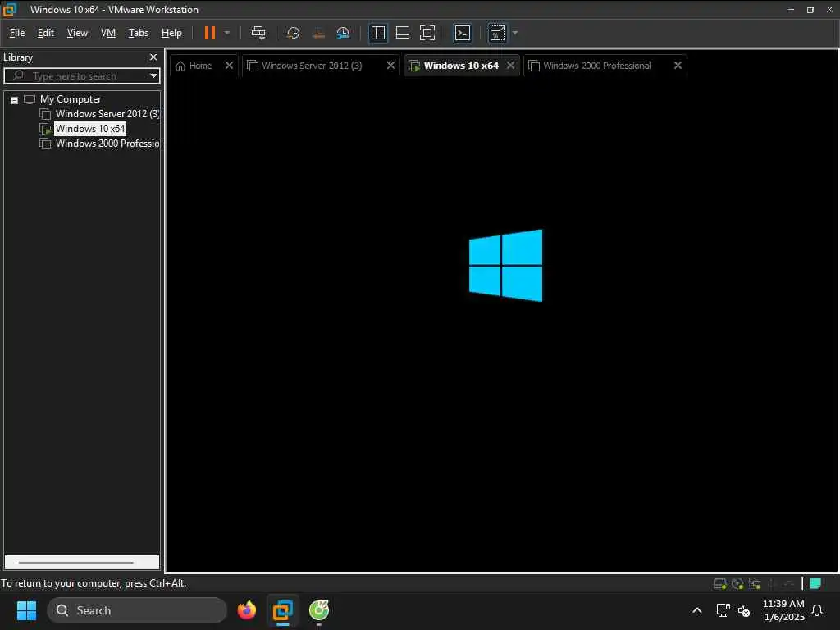
Task: Click the network tray icon
Action: pos(724,610)
